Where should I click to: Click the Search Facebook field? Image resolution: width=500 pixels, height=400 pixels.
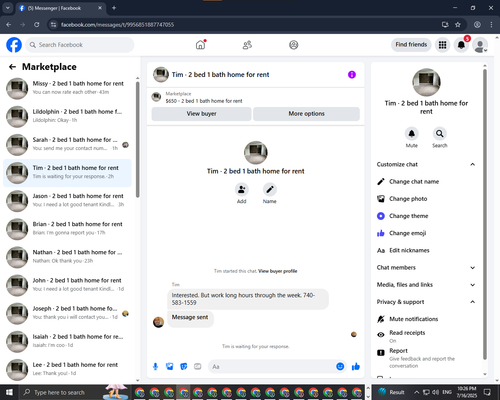(80, 45)
